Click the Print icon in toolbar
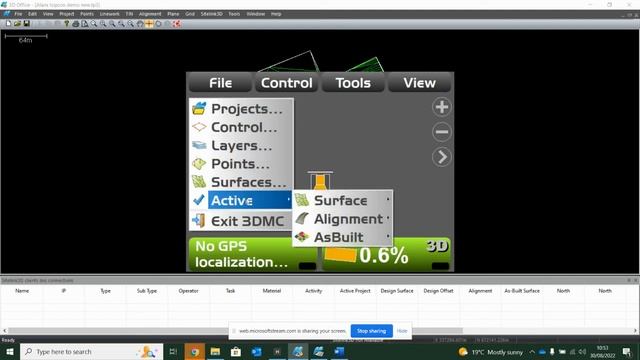 coord(76,24)
